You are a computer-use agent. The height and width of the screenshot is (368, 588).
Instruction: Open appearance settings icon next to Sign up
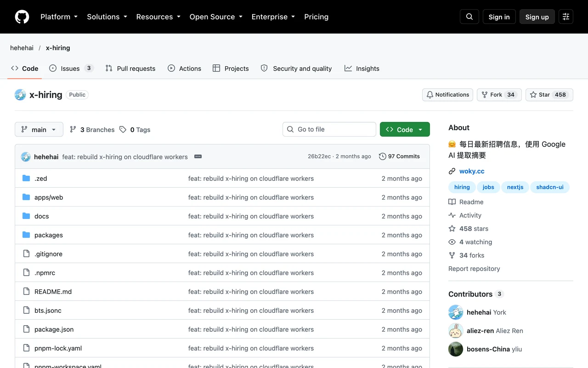click(x=566, y=17)
